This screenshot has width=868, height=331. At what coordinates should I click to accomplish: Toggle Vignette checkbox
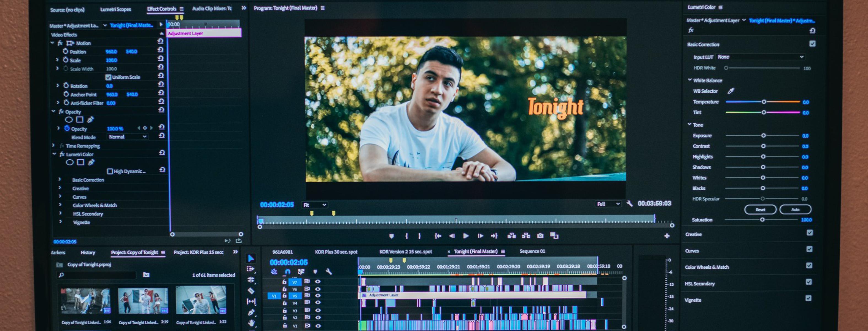click(808, 298)
